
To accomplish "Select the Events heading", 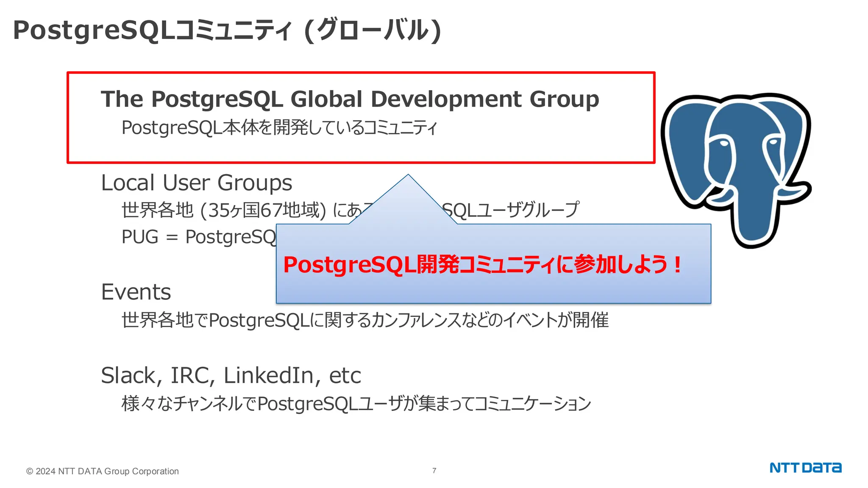I will pos(136,292).
